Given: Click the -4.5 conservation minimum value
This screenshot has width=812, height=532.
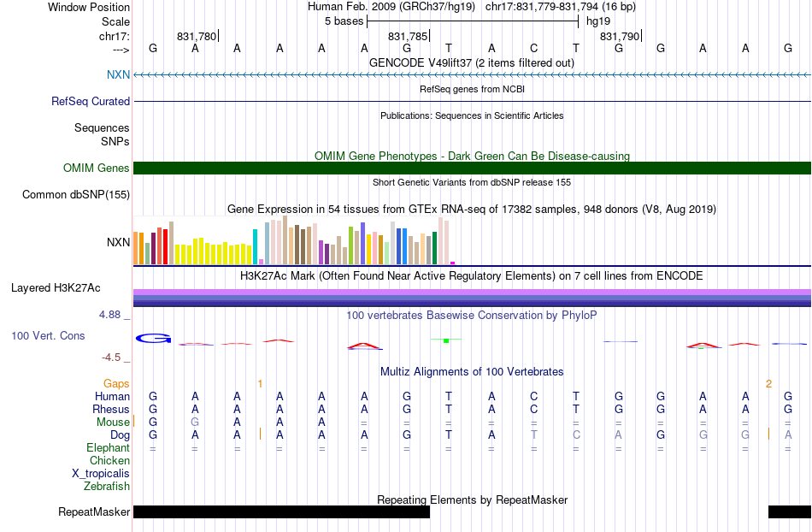Looking at the screenshot, I should (x=111, y=357).
